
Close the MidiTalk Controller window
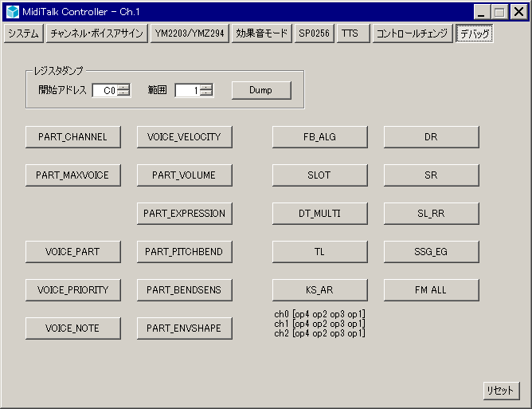[x=518, y=12]
